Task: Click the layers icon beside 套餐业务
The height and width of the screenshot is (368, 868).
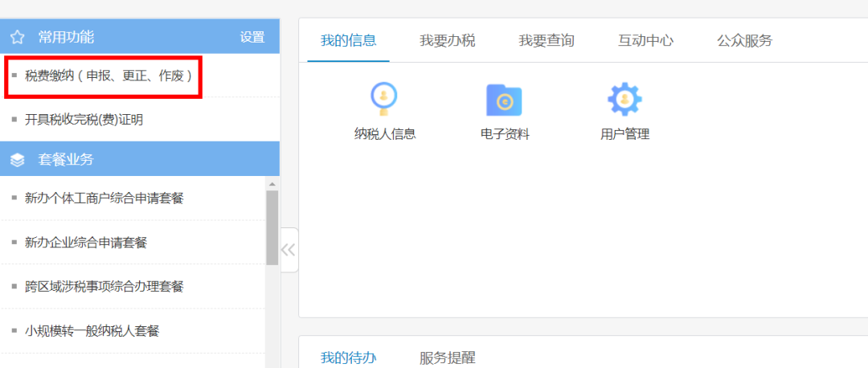Action: [17, 160]
